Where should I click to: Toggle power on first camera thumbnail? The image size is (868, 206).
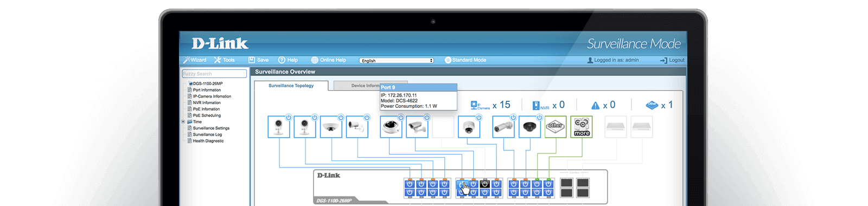coord(289,117)
